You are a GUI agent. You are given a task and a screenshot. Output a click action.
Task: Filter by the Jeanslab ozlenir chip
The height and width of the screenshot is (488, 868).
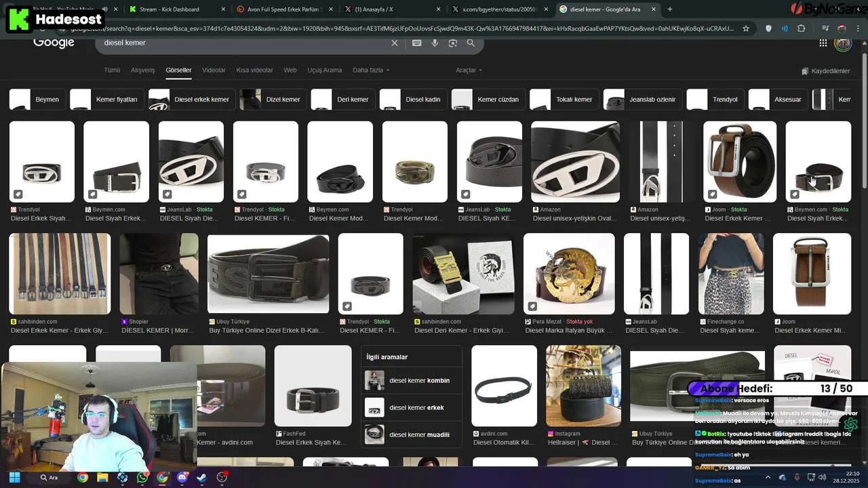643,99
